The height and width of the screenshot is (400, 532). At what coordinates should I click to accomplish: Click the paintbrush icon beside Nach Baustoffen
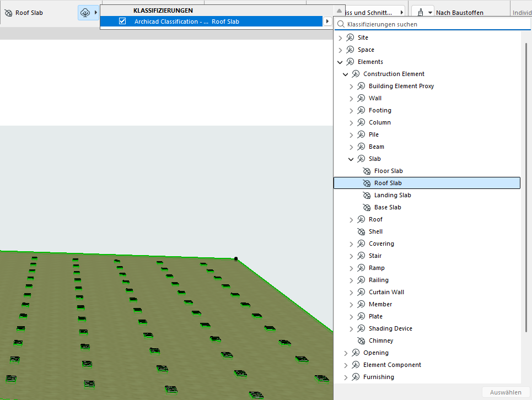coord(421,12)
